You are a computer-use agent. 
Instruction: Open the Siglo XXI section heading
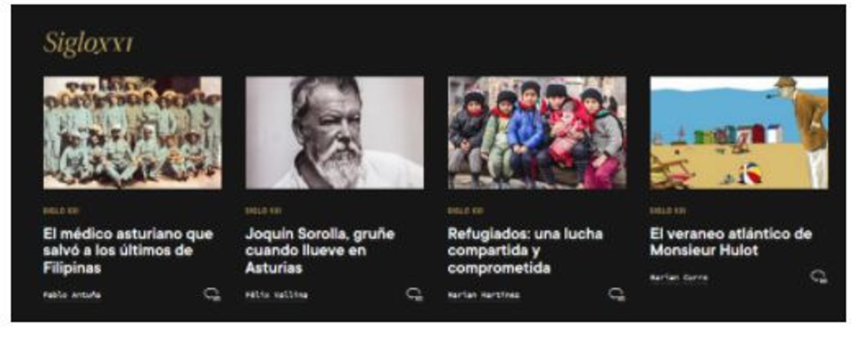click(88, 42)
